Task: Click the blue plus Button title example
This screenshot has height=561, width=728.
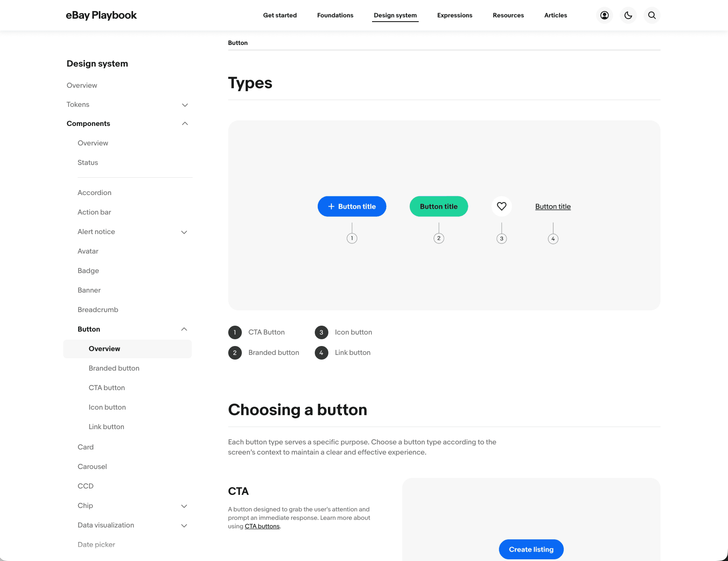Action: click(x=352, y=207)
